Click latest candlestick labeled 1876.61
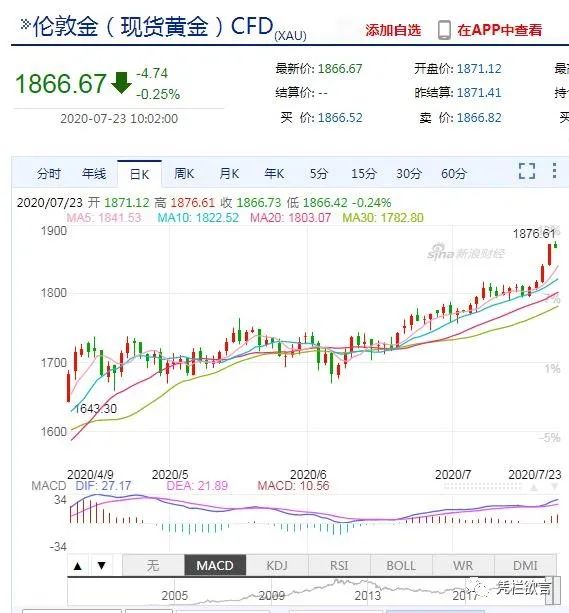Image resolution: width=569 pixels, height=613 pixels. (555, 245)
